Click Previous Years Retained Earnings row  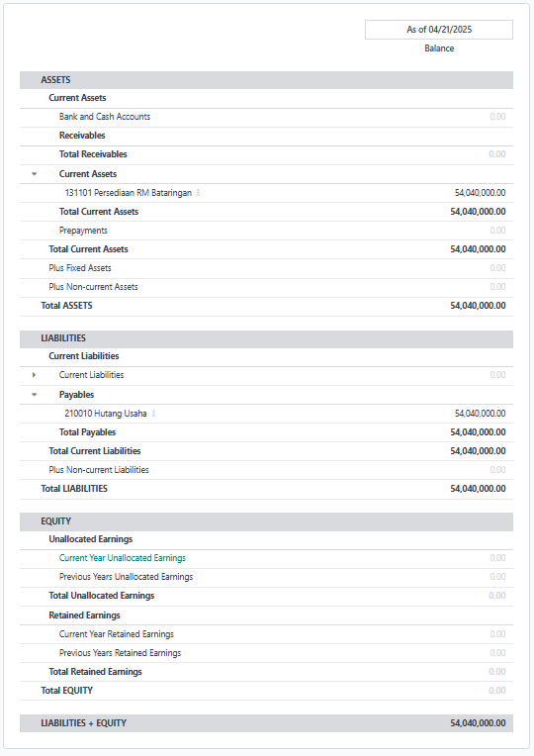coord(266,653)
